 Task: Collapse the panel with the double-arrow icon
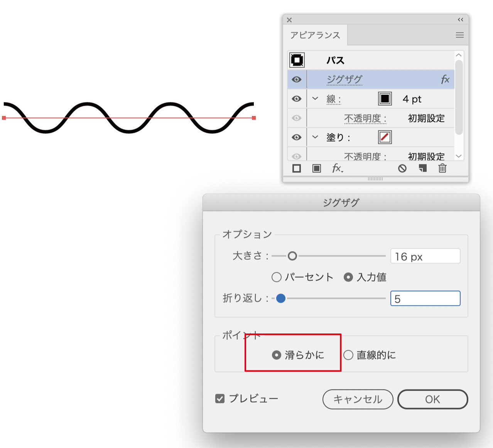coord(461,19)
